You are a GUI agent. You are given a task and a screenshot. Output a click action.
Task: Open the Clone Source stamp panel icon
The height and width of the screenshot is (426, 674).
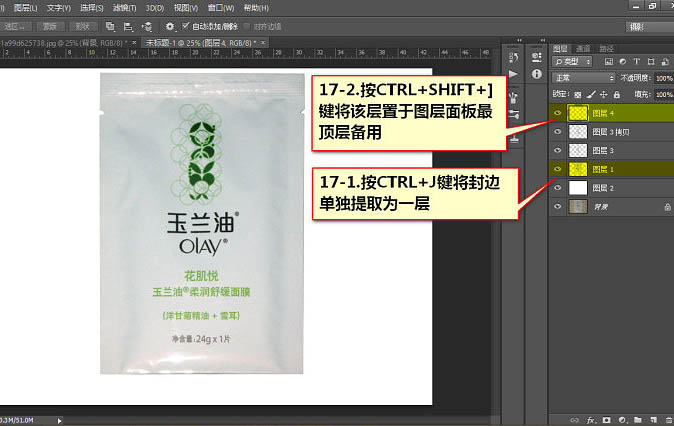tap(514, 138)
